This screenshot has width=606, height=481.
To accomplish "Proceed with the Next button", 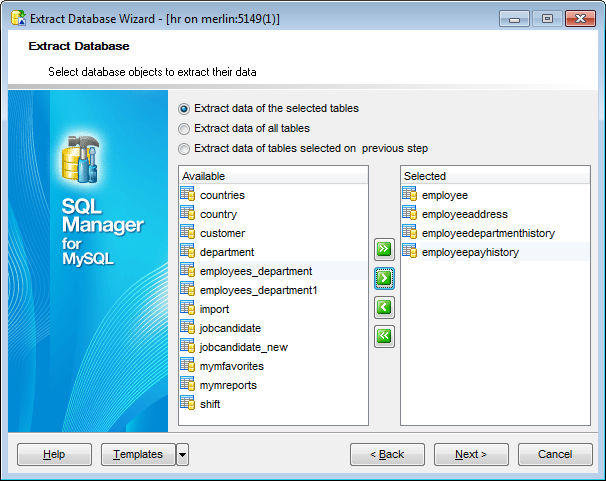I will (471, 454).
